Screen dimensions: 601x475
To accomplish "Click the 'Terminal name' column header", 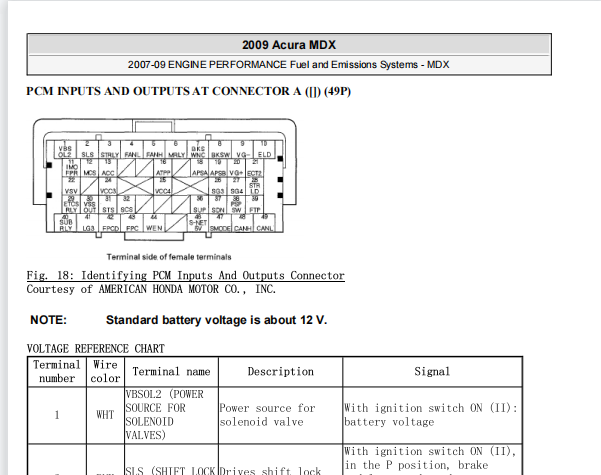I will (x=171, y=371).
